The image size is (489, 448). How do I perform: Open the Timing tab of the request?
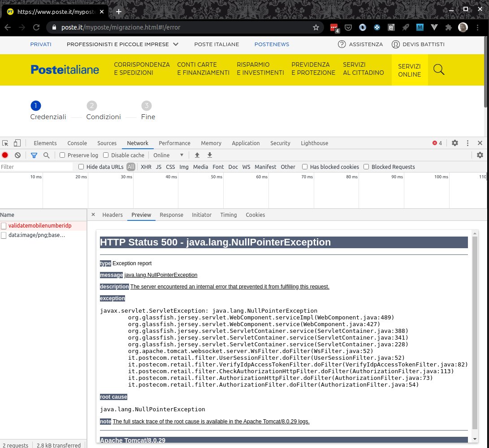(229, 215)
